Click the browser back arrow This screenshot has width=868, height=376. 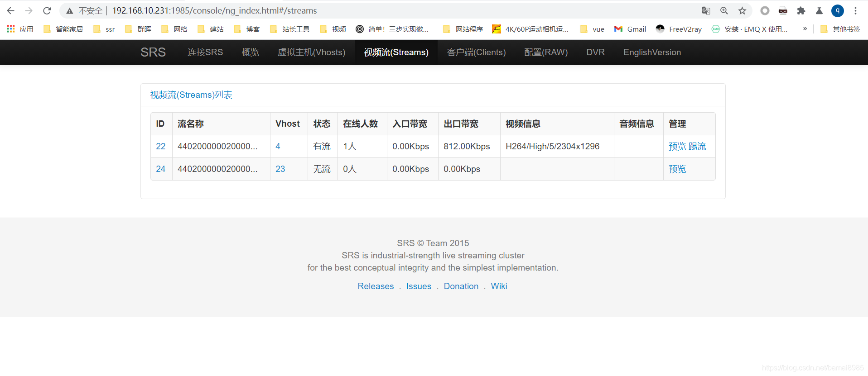[x=11, y=10]
